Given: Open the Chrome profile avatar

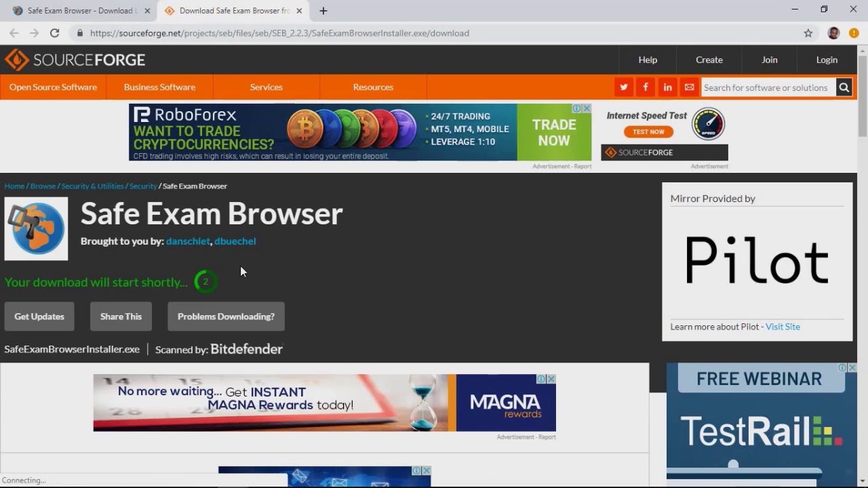Looking at the screenshot, I should click(x=834, y=33).
